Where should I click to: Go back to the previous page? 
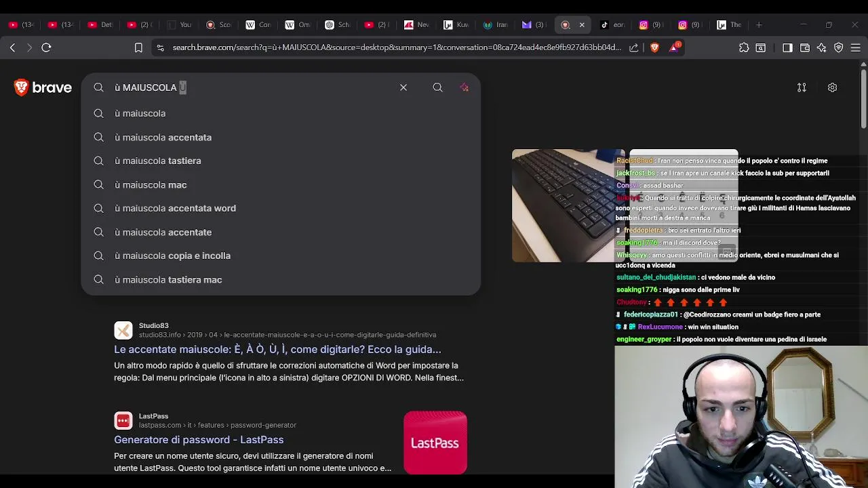coord(12,47)
